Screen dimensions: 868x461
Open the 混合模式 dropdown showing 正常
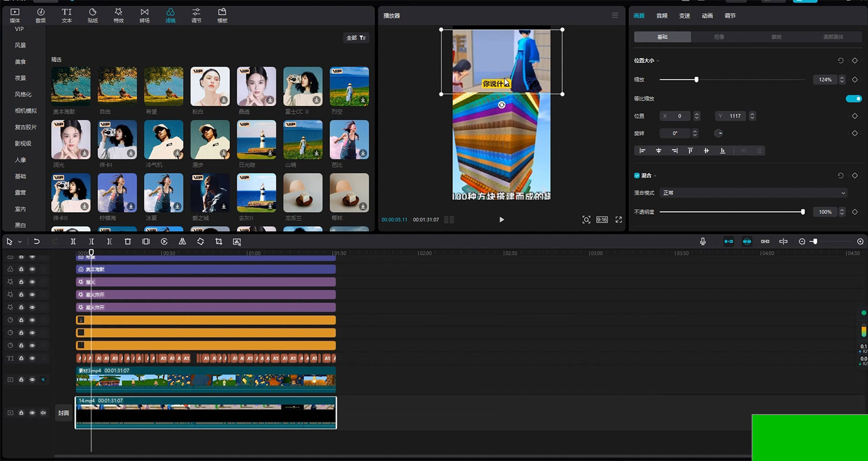753,193
